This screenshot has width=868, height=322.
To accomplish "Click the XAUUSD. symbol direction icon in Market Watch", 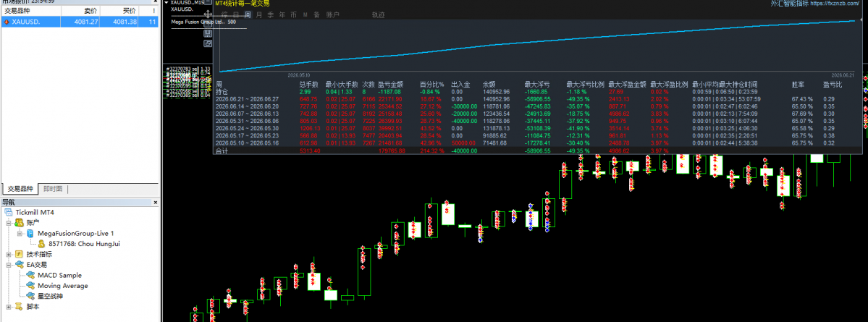I will point(6,22).
